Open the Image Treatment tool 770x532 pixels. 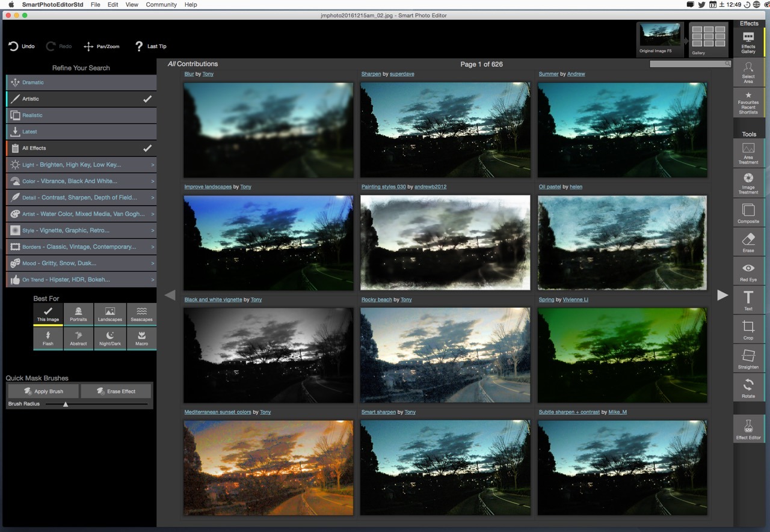[x=748, y=183]
